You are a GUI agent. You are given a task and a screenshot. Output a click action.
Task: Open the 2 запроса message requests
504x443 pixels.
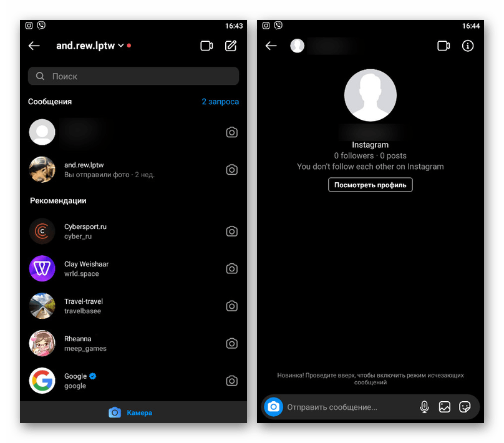click(x=220, y=102)
